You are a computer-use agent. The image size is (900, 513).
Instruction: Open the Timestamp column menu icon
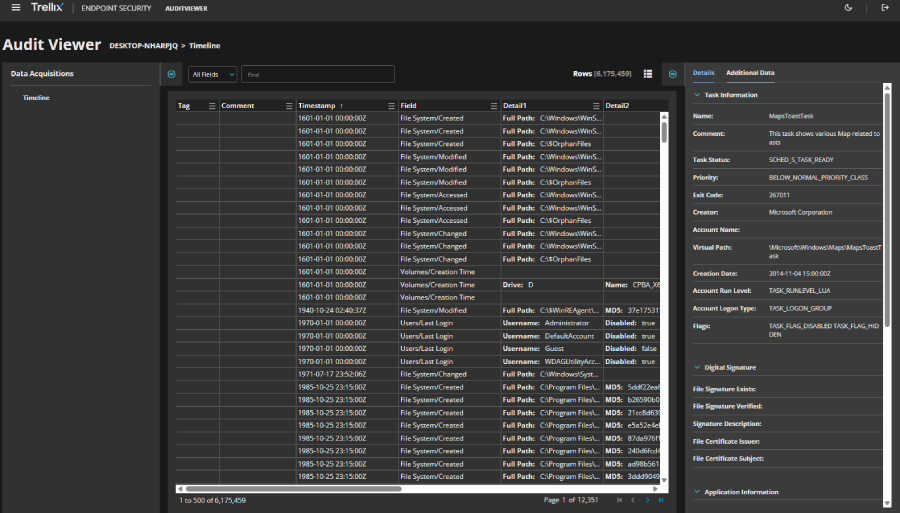pyautogui.click(x=391, y=106)
